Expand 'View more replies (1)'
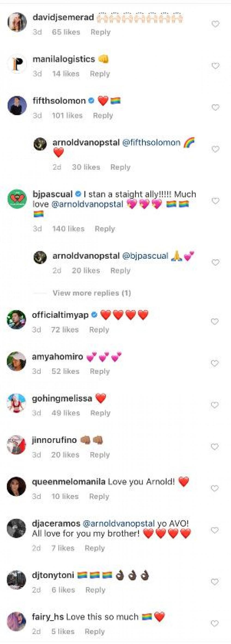This screenshot has width=231, height=644. point(92,293)
